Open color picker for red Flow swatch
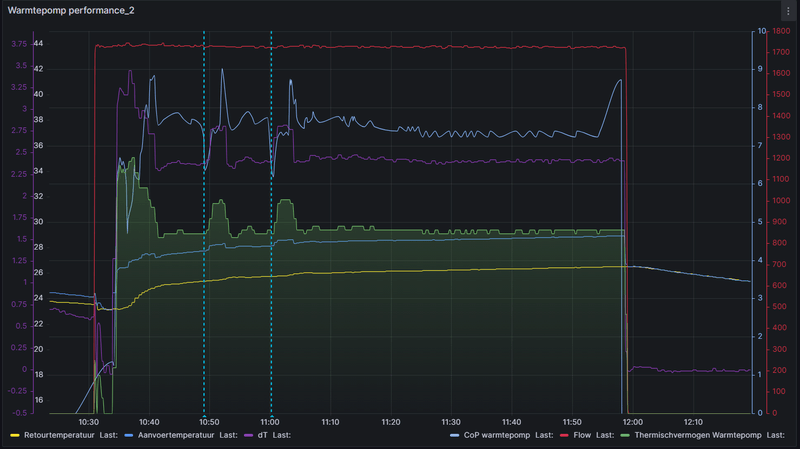The width and height of the screenshot is (800, 449). [x=564, y=436]
